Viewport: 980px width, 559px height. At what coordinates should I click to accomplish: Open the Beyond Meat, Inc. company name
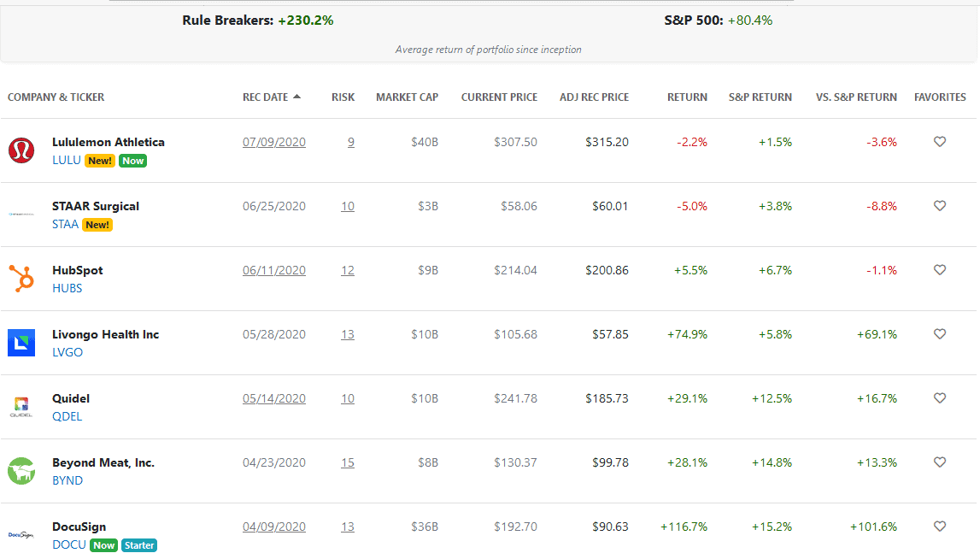click(x=103, y=462)
